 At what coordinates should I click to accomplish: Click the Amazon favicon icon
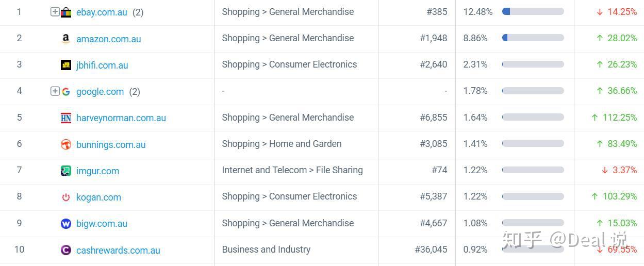[65, 39]
